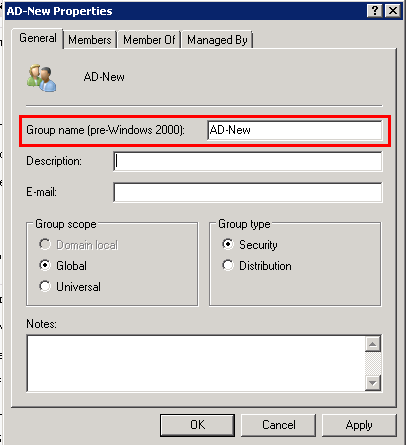Switch to the Member Of tab
This screenshot has height=445, width=406.
click(x=149, y=40)
